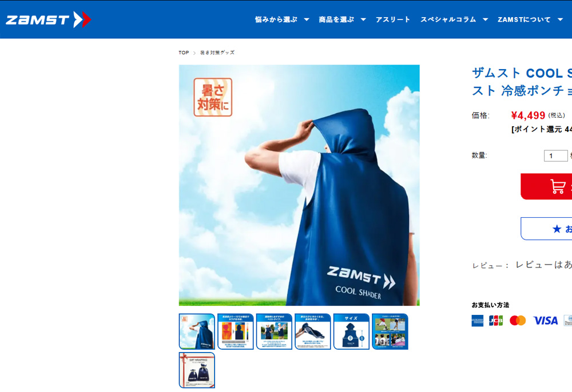Click the red add-to-cart button
The height and width of the screenshot is (392, 572).
pyautogui.click(x=546, y=186)
